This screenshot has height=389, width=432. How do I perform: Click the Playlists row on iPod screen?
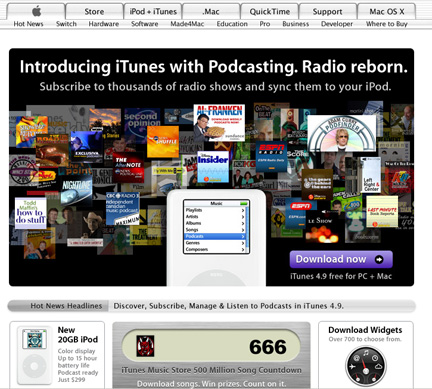click(x=216, y=210)
